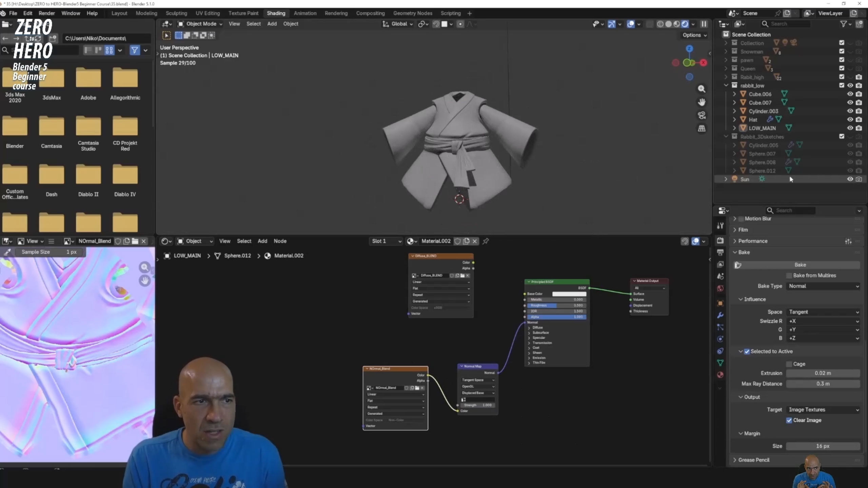Select the box select tool in viewport
This screenshot has width=868, height=488.
point(178,35)
